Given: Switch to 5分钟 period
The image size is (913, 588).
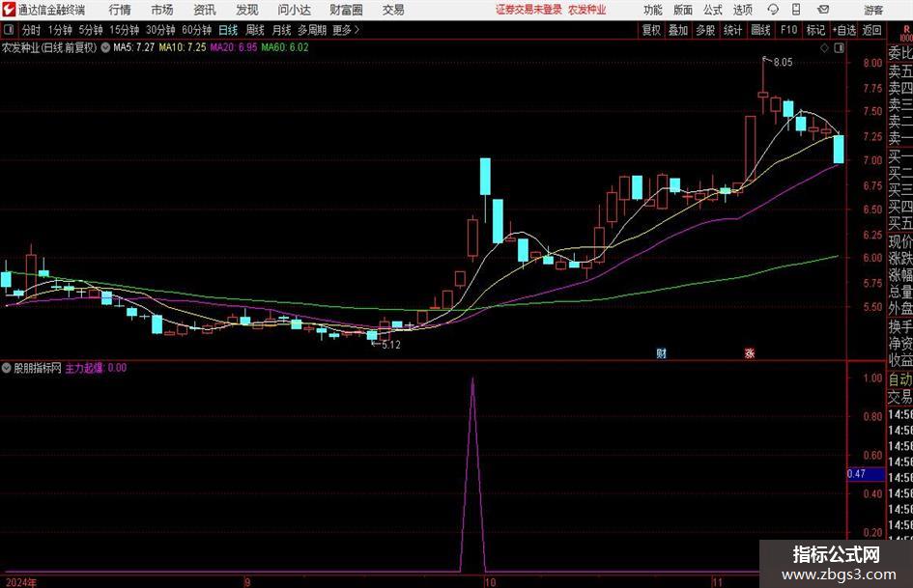Looking at the screenshot, I should (x=90, y=30).
